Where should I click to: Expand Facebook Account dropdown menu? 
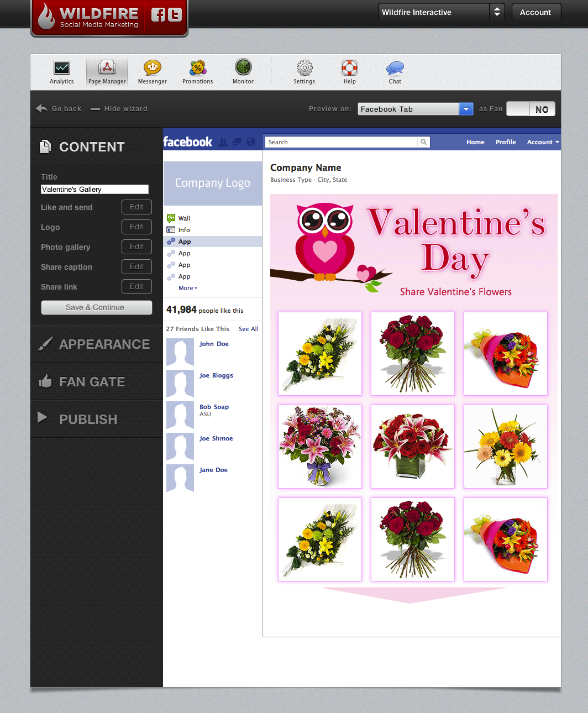click(543, 142)
